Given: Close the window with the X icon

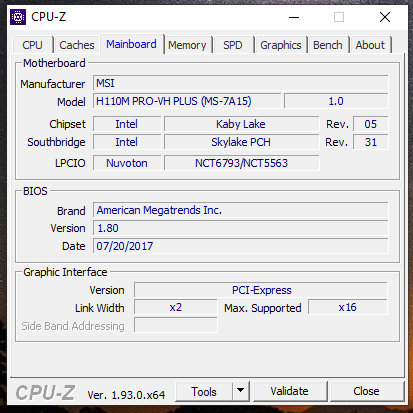Looking at the screenshot, I should pyautogui.click(x=385, y=17).
